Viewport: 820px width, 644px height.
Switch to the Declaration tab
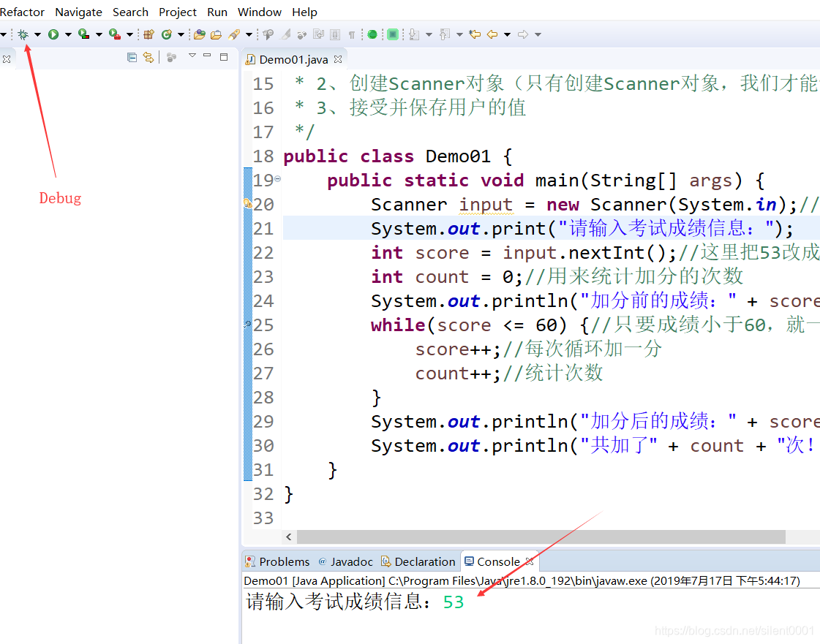[418, 561]
